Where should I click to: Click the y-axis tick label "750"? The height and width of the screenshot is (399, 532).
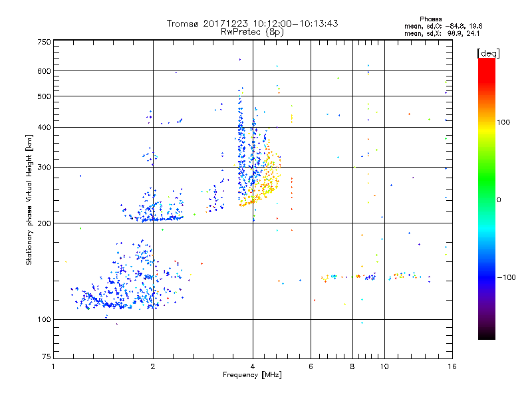[x=45, y=42]
